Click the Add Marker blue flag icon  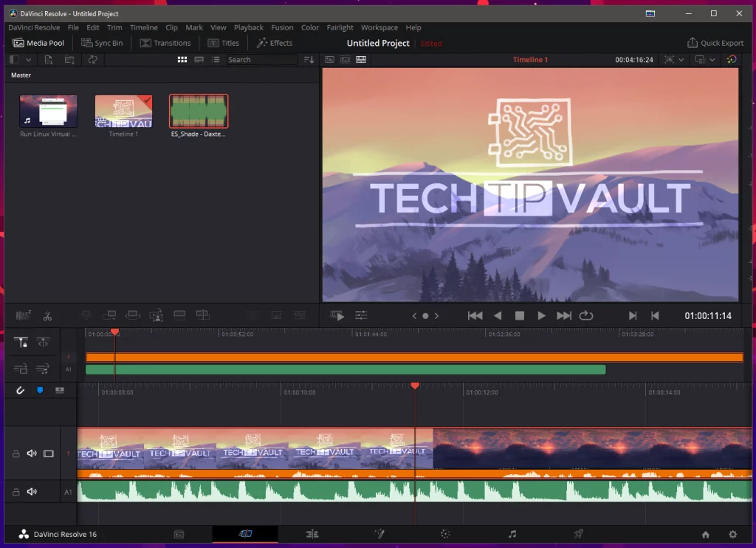click(40, 390)
